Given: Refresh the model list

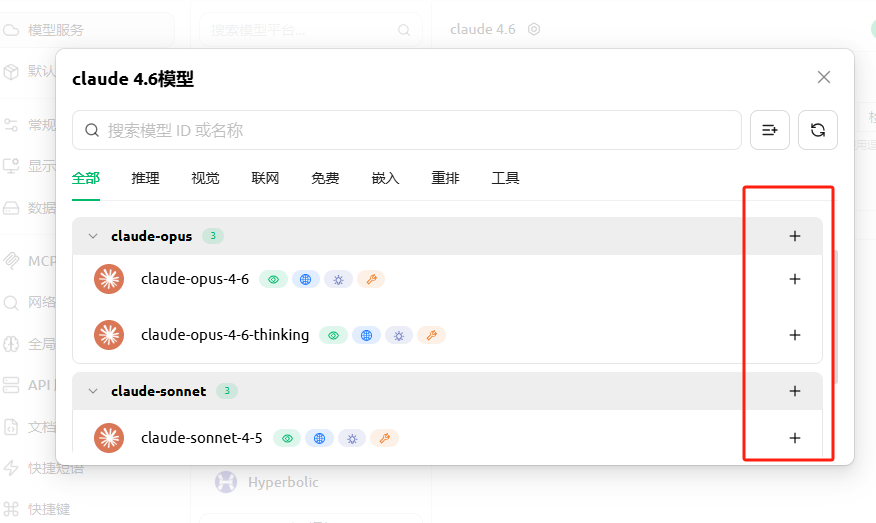Looking at the screenshot, I should pyautogui.click(x=818, y=130).
